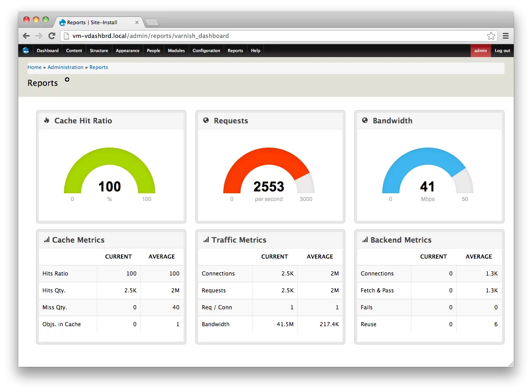Click the browser back arrow
532x392 pixels.
tap(26, 36)
